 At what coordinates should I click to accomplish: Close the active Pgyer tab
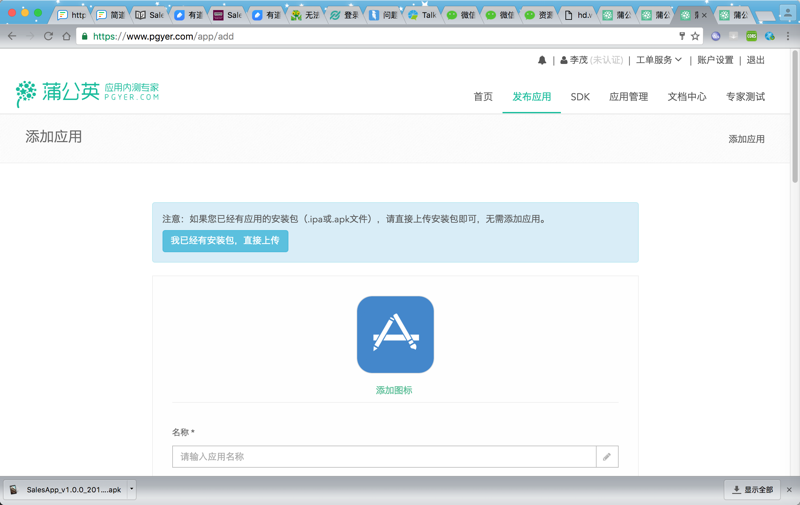(x=705, y=15)
